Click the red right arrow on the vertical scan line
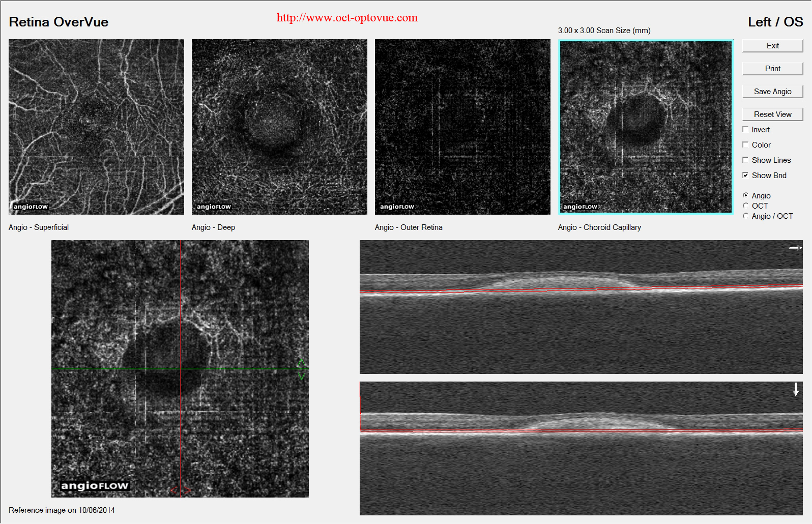 187,490
